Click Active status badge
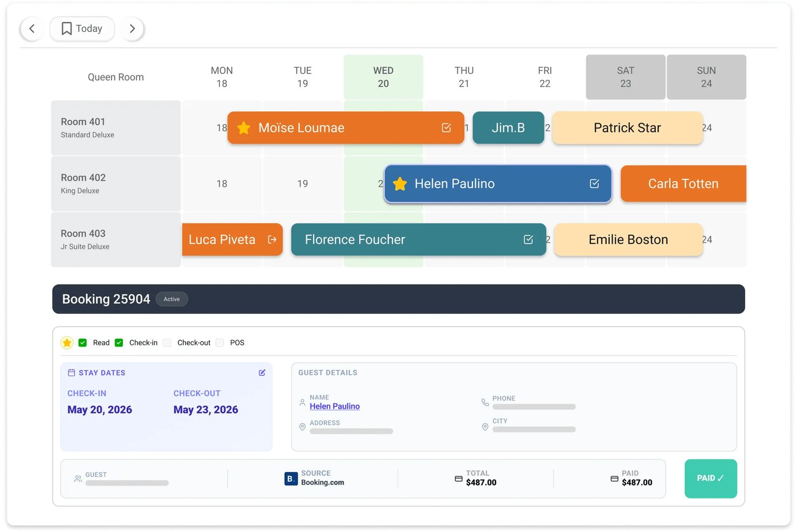This screenshot has height=532, width=798. pyautogui.click(x=171, y=299)
